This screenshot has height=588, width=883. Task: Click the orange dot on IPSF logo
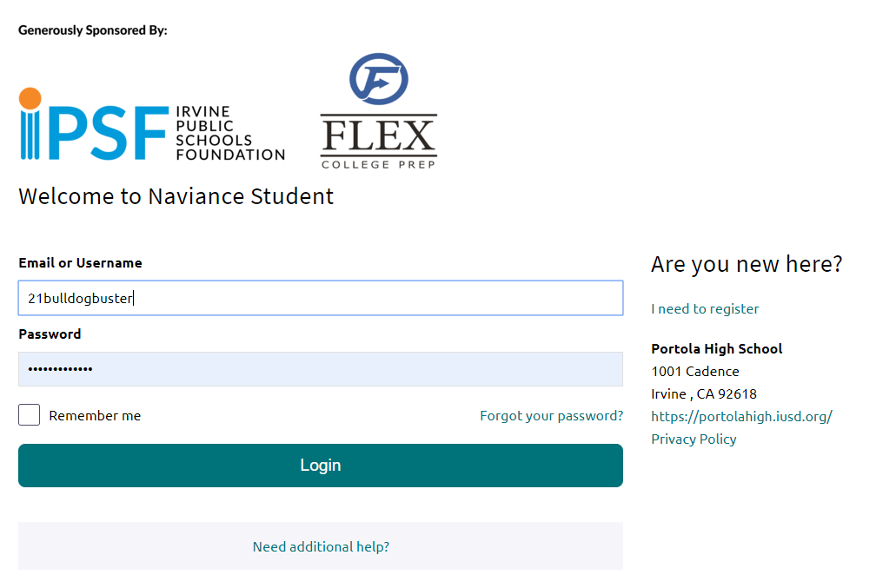[30, 98]
